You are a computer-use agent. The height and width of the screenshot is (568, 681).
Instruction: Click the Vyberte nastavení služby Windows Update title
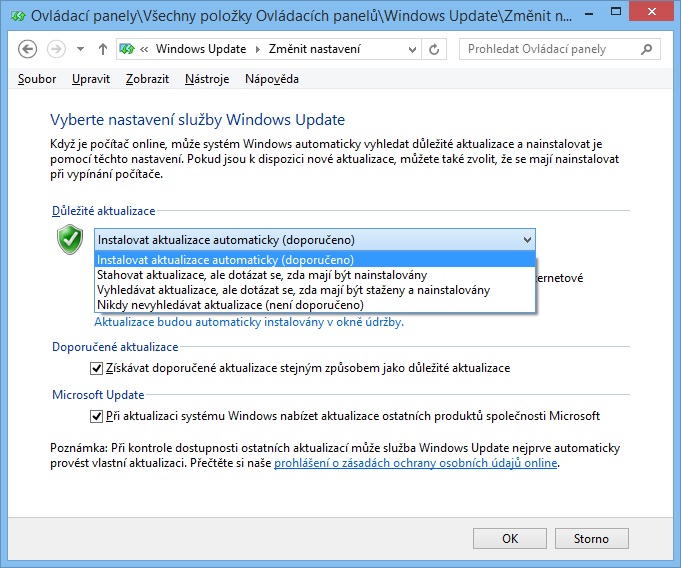[198, 120]
